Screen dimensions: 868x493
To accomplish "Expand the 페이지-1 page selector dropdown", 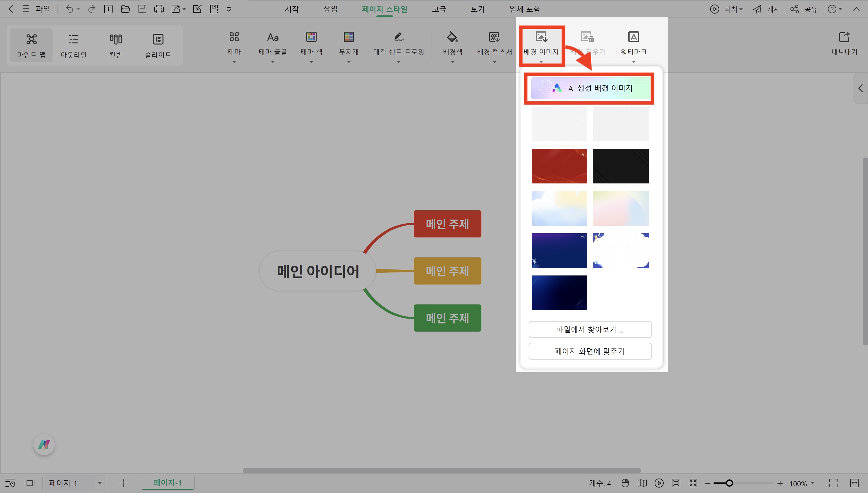I will tap(99, 482).
